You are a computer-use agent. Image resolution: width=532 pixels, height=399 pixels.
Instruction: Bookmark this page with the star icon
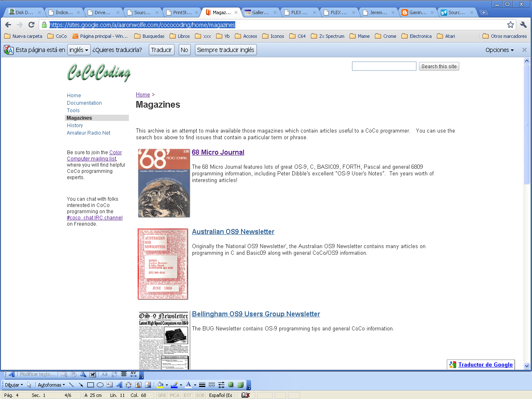pos(510,25)
